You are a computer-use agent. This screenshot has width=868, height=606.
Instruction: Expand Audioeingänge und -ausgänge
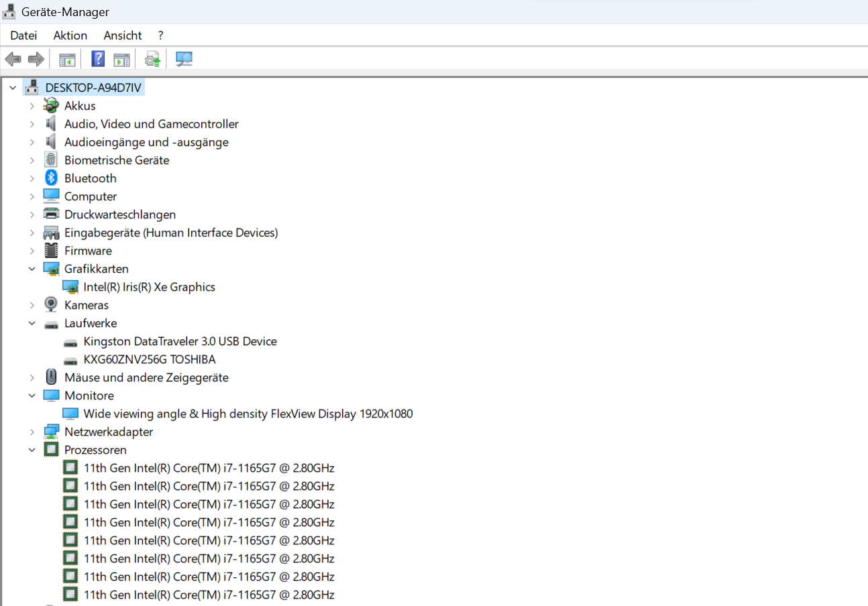click(32, 141)
